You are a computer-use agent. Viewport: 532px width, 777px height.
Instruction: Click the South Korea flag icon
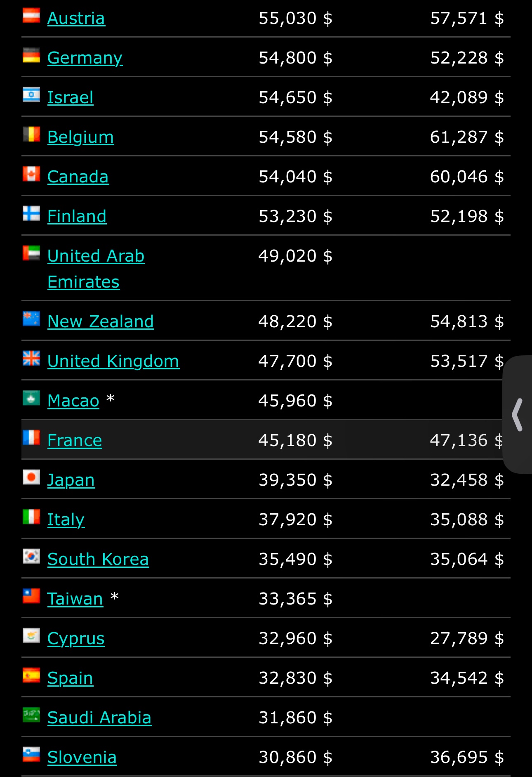click(31, 556)
